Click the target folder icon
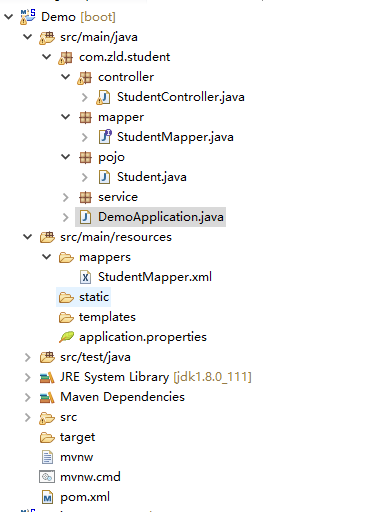Viewport: 367px width, 512px height. pyautogui.click(x=47, y=438)
